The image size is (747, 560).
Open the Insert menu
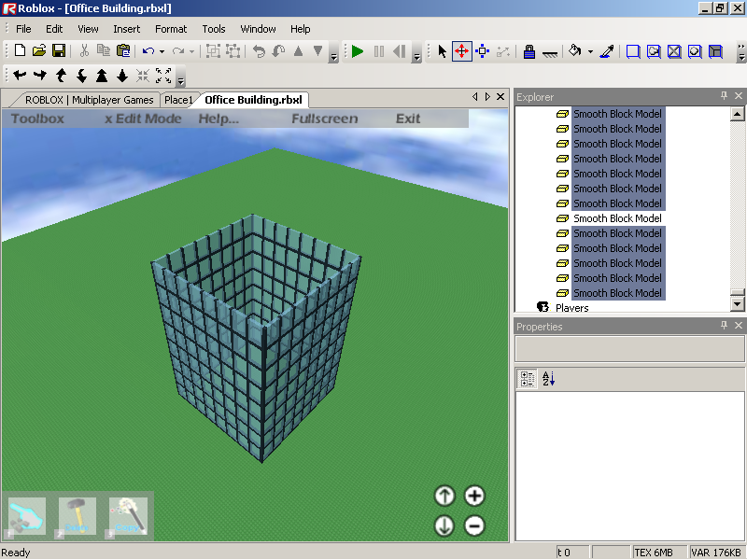pyautogui.click(x=127, y=29)
